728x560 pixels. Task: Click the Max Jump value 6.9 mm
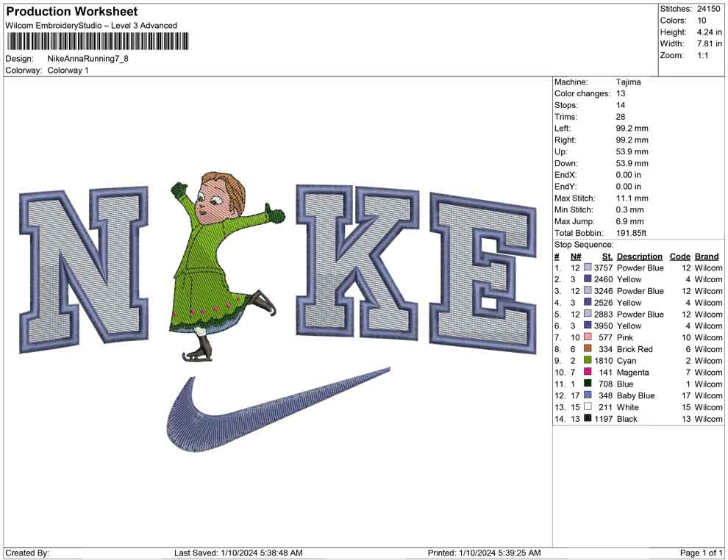630,221
